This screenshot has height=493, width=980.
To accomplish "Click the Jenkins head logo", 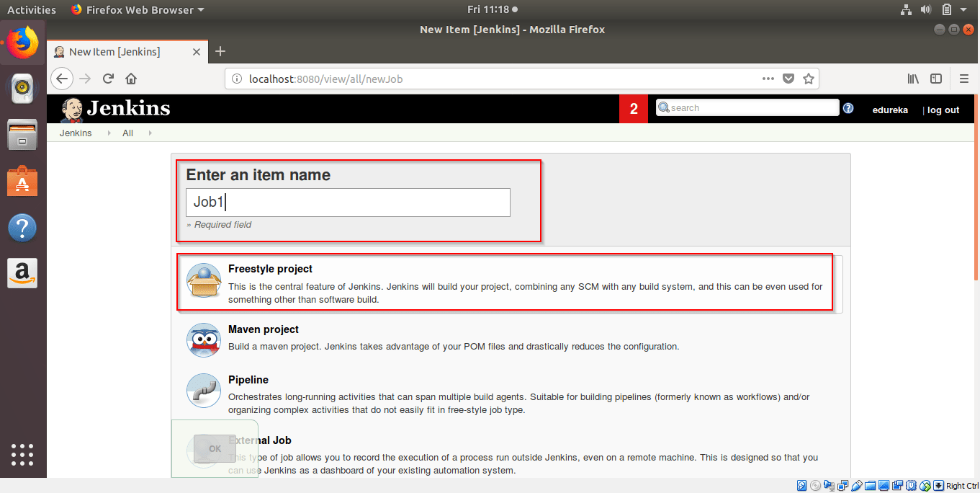I will coord(71,108).
